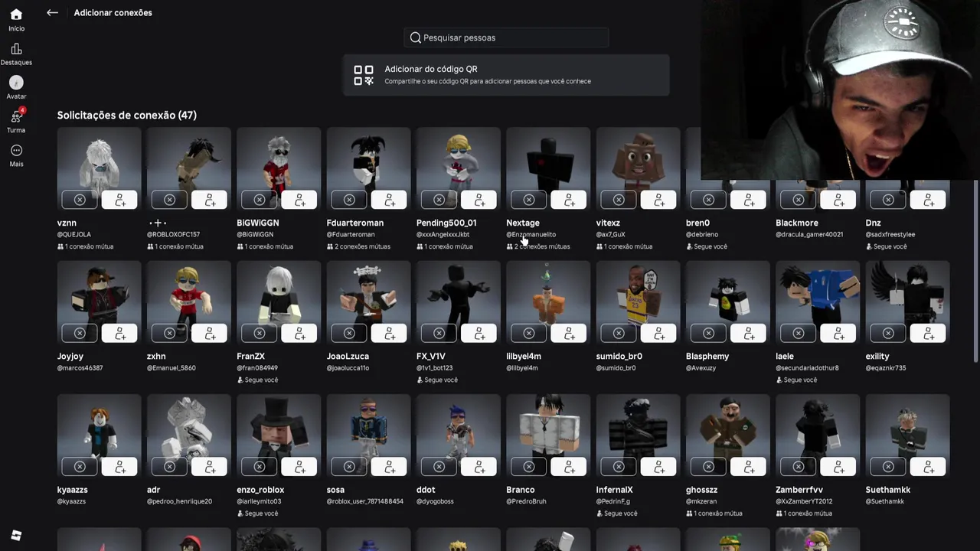Viewport: 980px width, 551px height.
Task: Accept request from BiGWiGGN
Action: pos(299,200)
